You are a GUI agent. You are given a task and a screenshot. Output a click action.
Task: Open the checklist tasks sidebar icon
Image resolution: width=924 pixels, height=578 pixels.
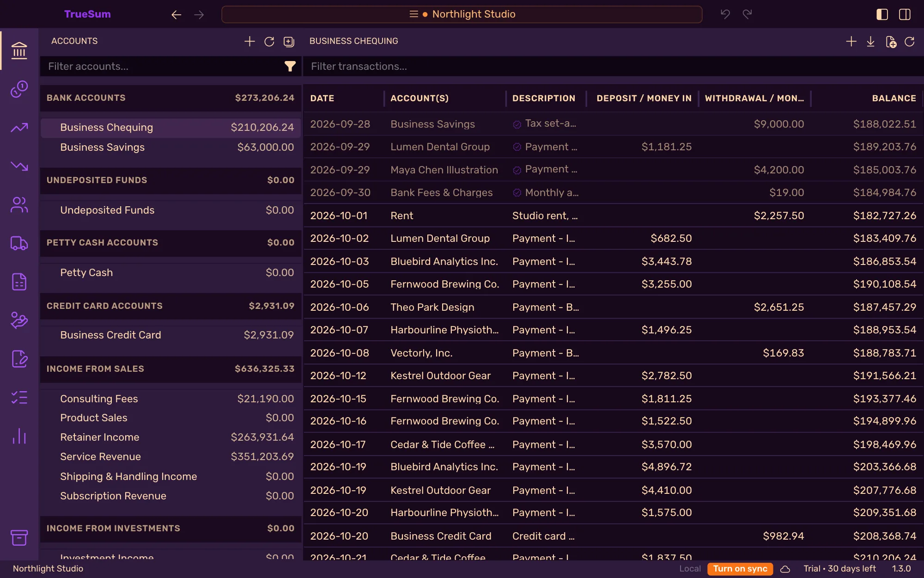[x=19, y=397]
